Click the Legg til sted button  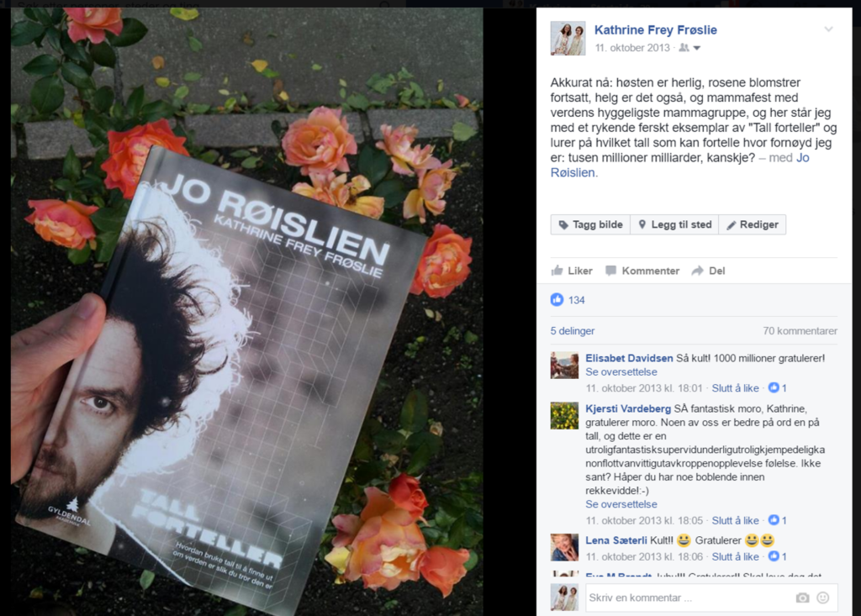pos(674,224)
